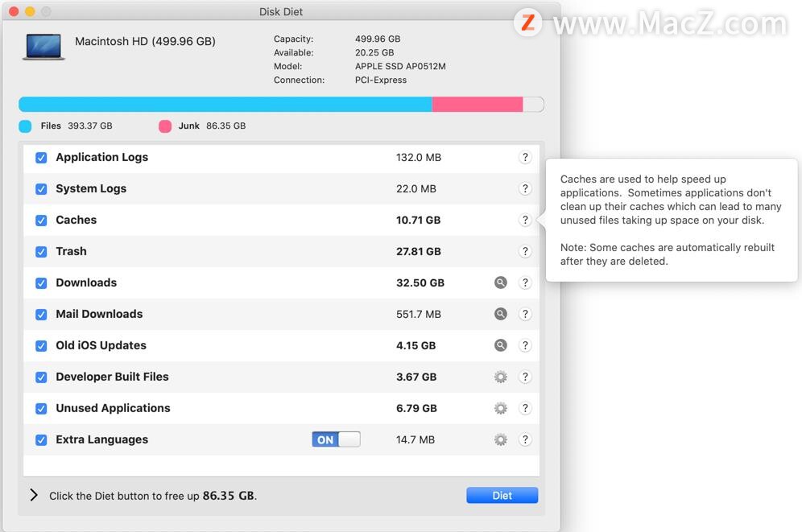Open Unused Applications gear settings
Viewport: 802px width, 532px height.
pyautogui.click(x=501, y=408)
